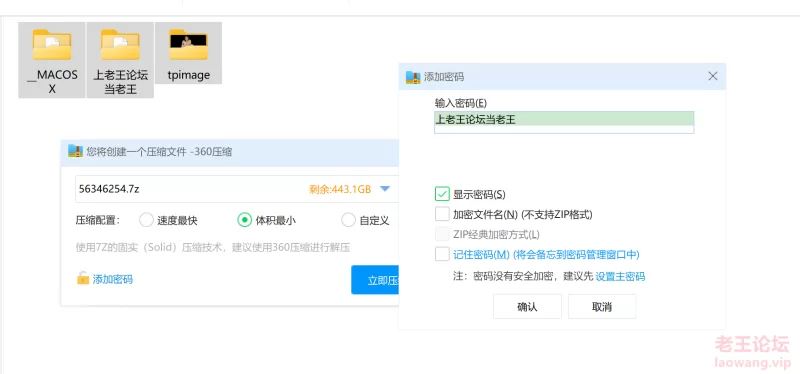Select the 自定义 radio option

(x=348, y=220)
